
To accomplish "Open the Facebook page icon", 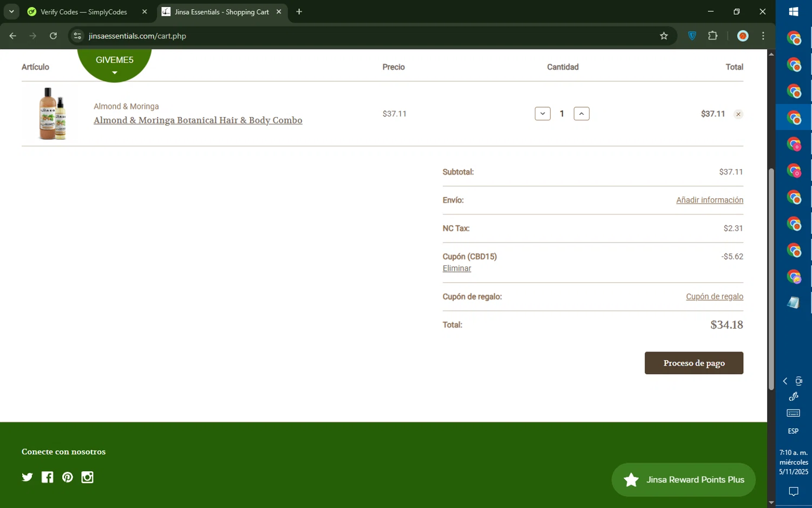I will pos(48,477).
